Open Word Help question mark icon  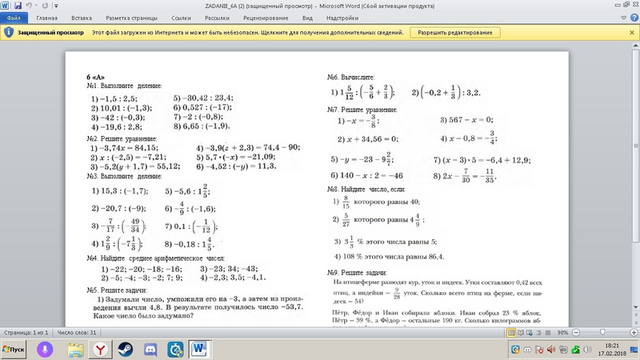pos(634,18)
